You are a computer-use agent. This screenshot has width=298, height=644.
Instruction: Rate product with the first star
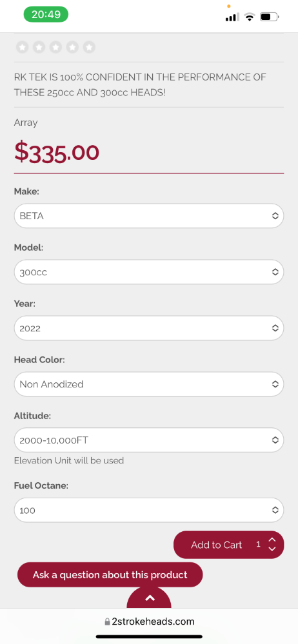pyautogui.click(x=22, y=47)
